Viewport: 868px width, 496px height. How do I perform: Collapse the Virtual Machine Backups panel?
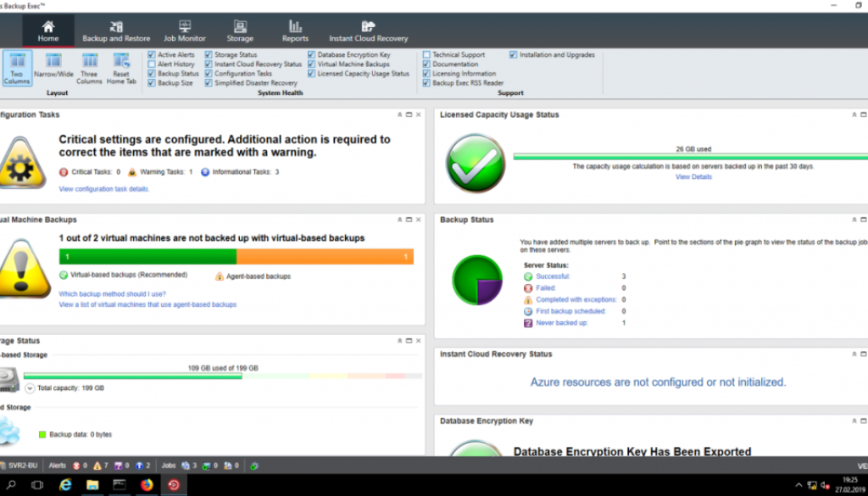400,220
